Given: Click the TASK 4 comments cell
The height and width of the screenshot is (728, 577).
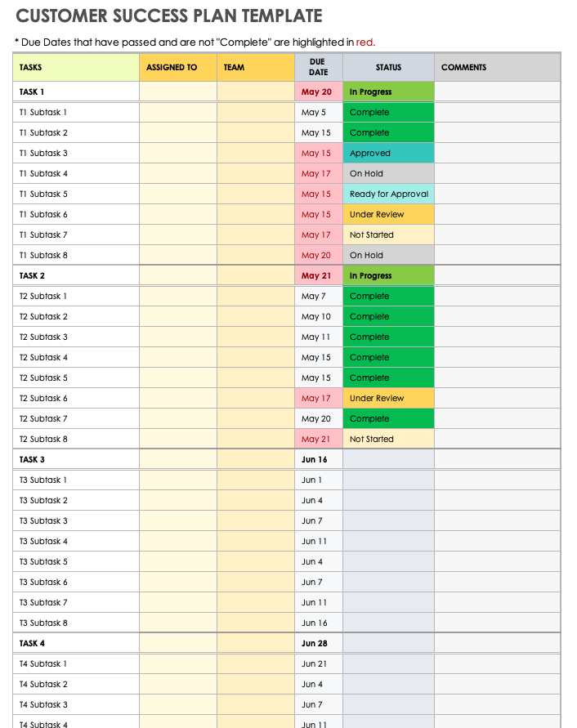Looking at the screenshot, I should [496, 644].
